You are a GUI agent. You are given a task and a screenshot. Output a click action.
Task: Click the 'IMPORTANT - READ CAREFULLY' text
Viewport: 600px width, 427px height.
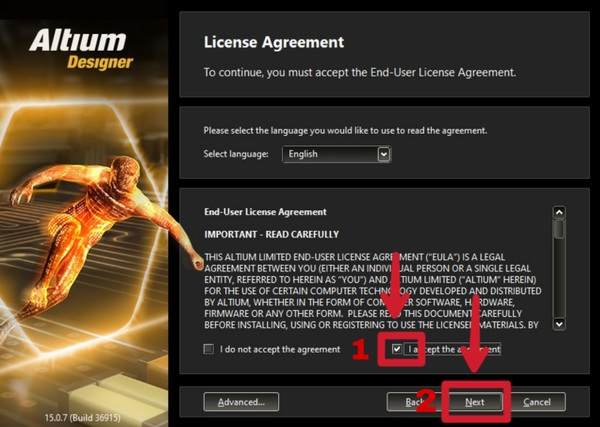coord(271,234)
